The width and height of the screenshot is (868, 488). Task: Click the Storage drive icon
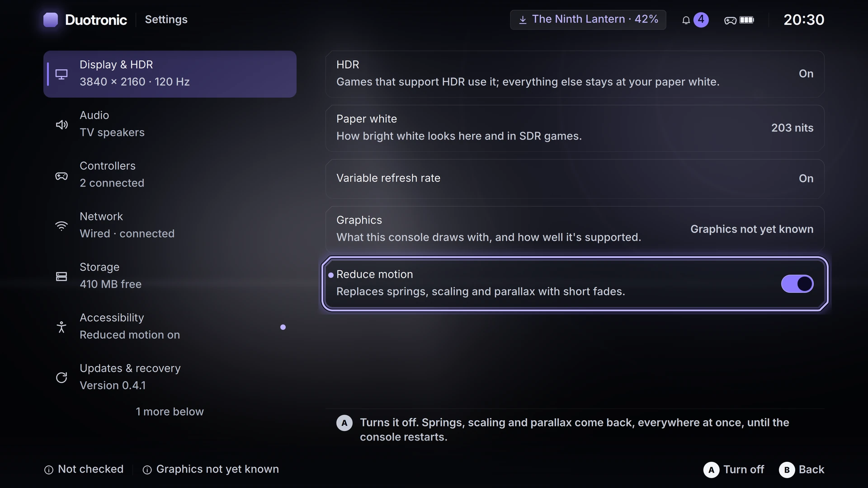pos(61,277)
